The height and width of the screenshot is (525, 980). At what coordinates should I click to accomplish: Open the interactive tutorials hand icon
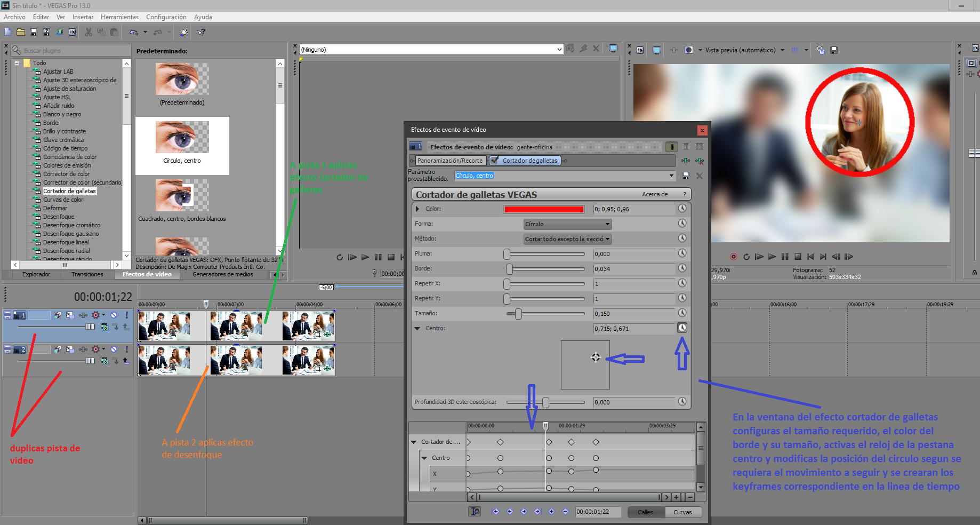click(183, 32)
